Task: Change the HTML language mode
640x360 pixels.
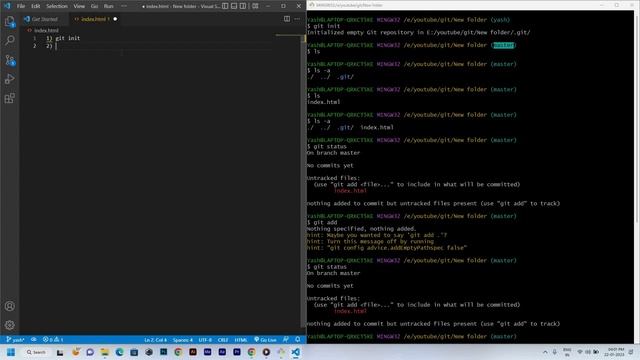Action: (x=241, y=340)
